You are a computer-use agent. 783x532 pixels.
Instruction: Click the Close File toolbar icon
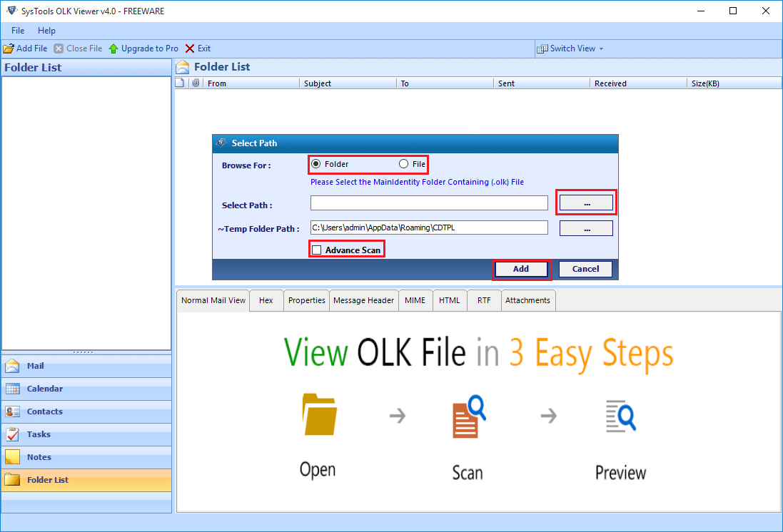pos(59,48)
